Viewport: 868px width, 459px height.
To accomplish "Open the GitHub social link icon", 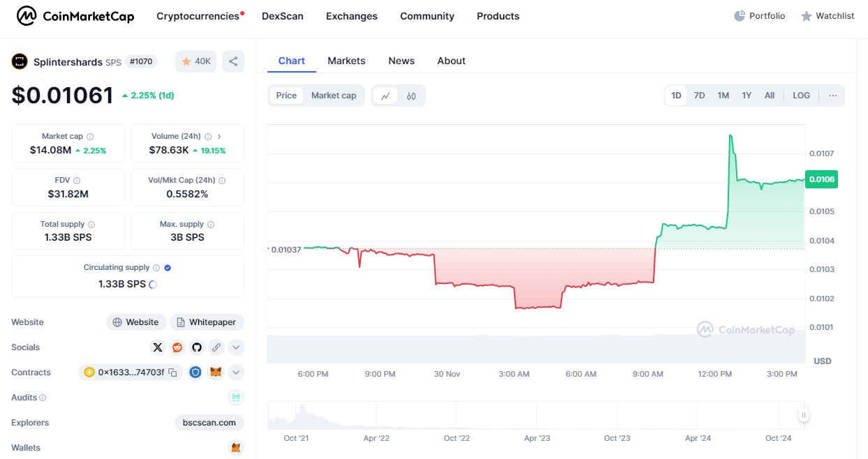I will click(x=197, y=347).
